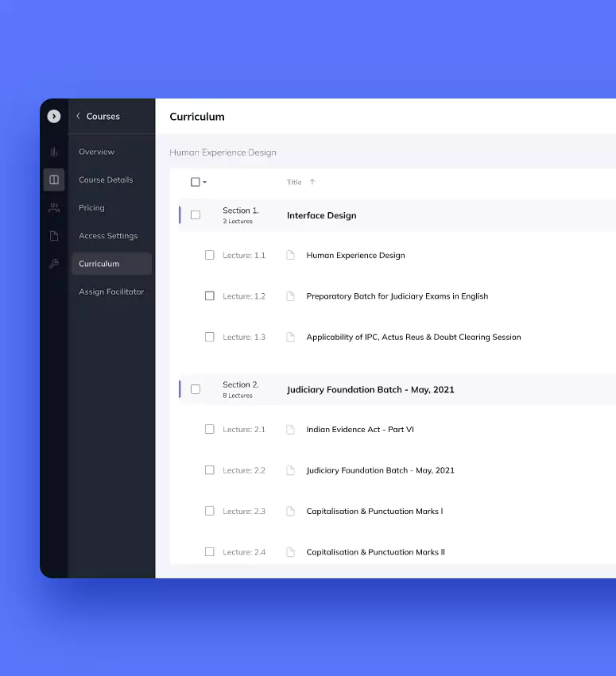
Task: Click the 'Lecture: 2.3' label
Action: point(244,512)
